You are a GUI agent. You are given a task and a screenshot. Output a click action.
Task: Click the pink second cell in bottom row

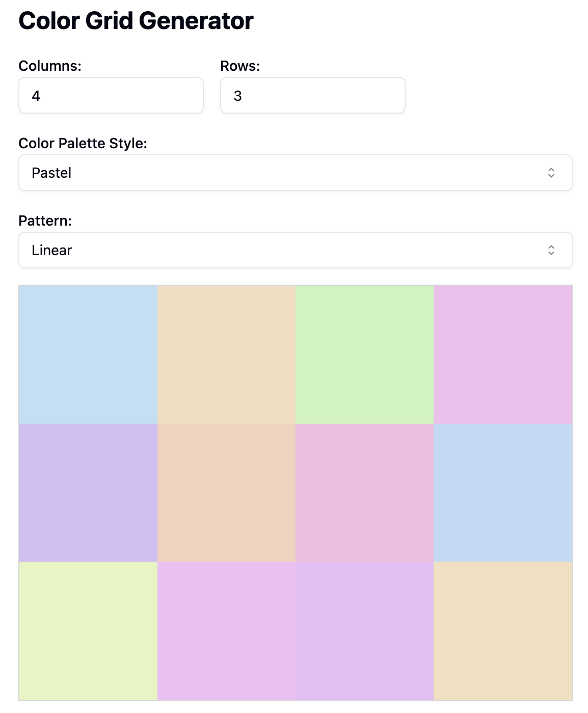[x=226, y=630]
